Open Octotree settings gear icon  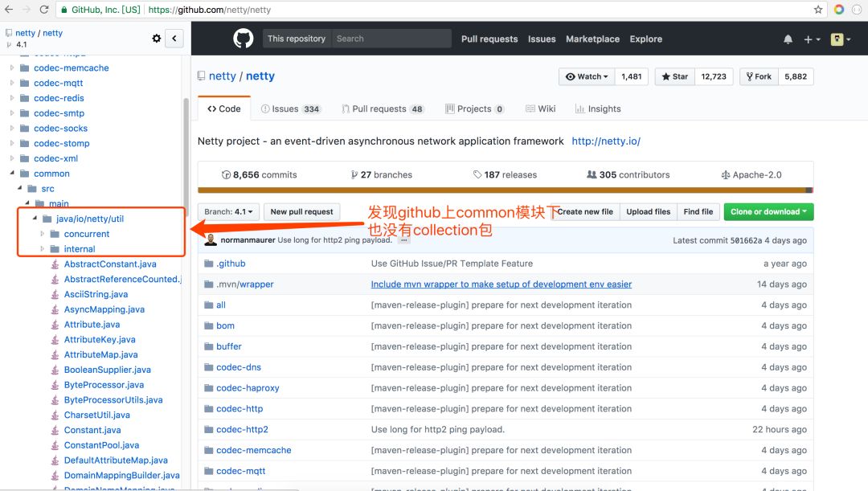pyautogui.click(x=157, y=39)
